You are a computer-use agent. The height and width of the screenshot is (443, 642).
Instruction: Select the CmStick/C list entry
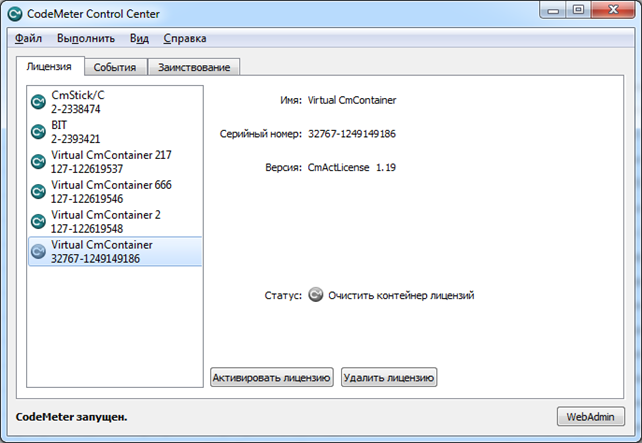coord(115,102)
